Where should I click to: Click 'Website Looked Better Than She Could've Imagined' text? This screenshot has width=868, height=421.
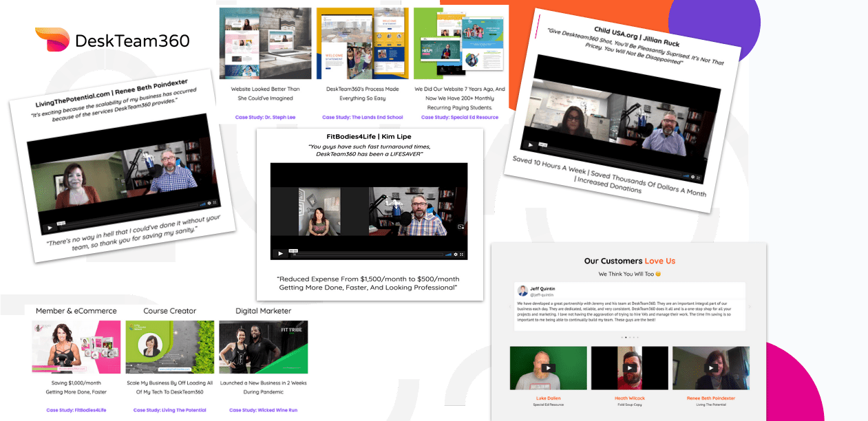(265, 94)
